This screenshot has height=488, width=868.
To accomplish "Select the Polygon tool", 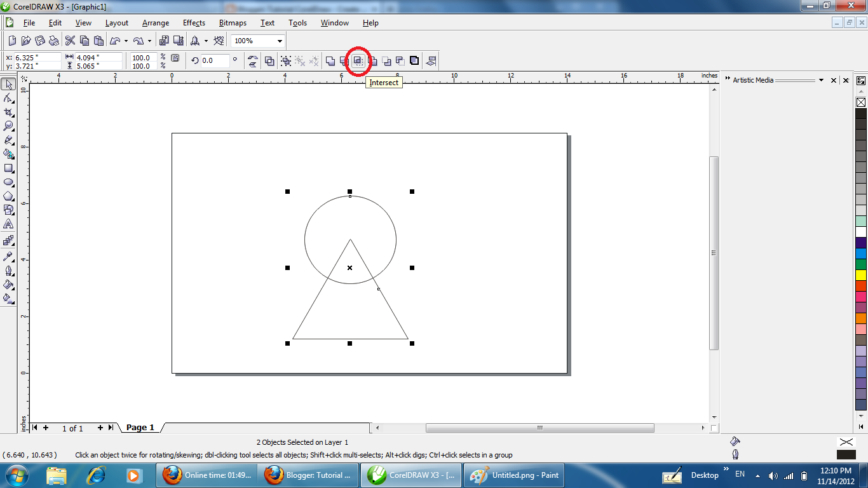I will coord(8,196).
